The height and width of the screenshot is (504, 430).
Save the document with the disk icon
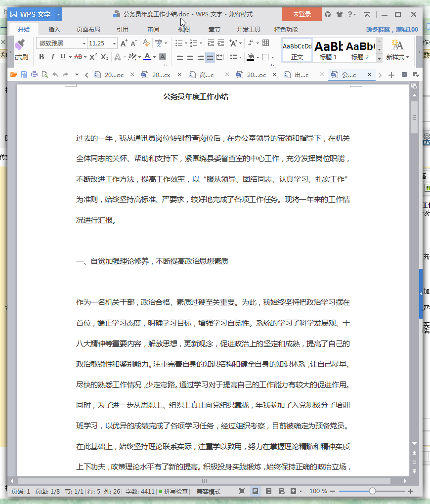24,75
